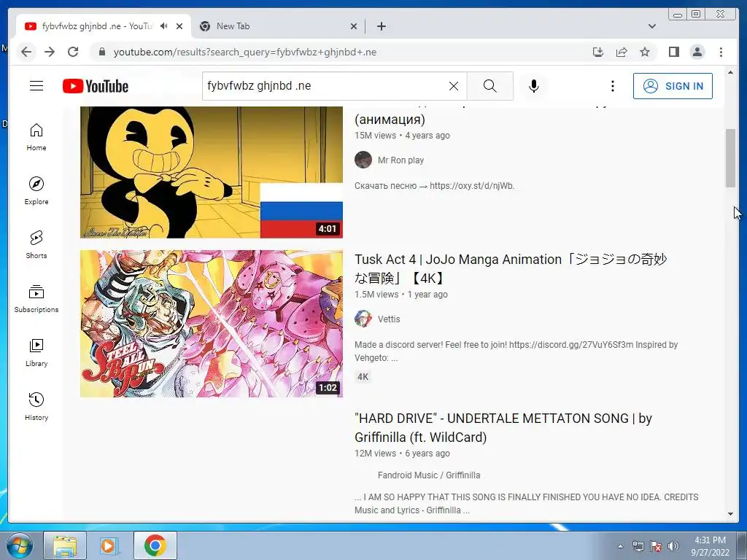
Task: Open History in the sidebar
Action: [36, 406]
